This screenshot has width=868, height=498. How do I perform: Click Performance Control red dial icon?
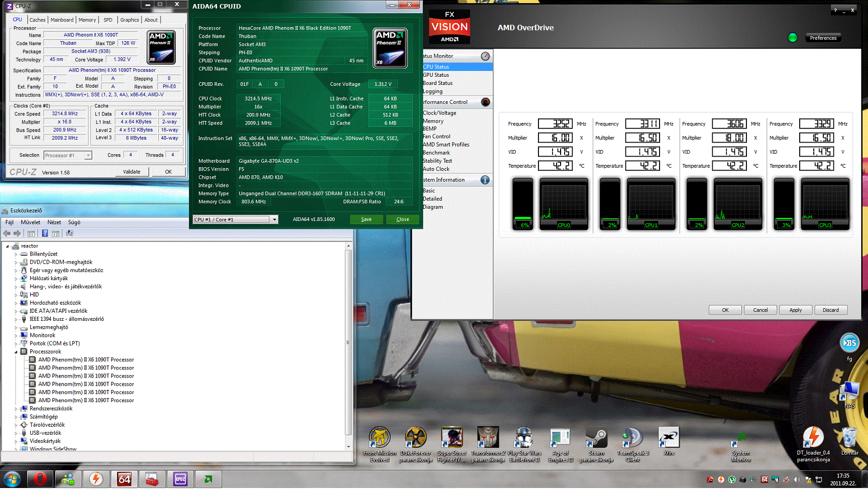click(485, 102)
